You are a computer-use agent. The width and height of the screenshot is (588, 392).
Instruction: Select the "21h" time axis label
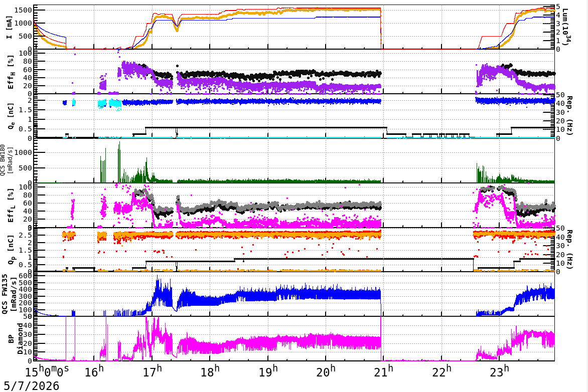coord(384,371)
